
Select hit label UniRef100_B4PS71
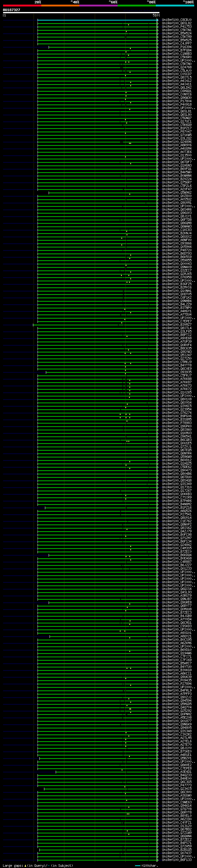pos(177,843)
